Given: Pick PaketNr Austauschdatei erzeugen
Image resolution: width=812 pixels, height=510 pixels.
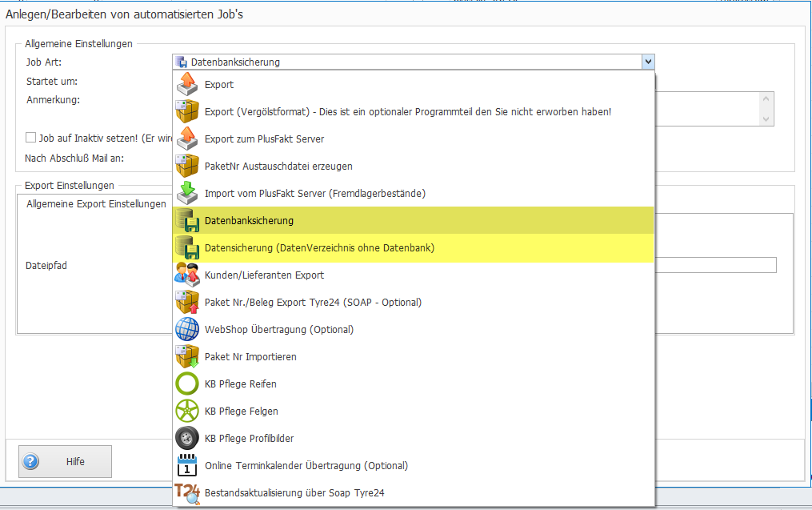Looking at the screenshot, I should (414, 166).
